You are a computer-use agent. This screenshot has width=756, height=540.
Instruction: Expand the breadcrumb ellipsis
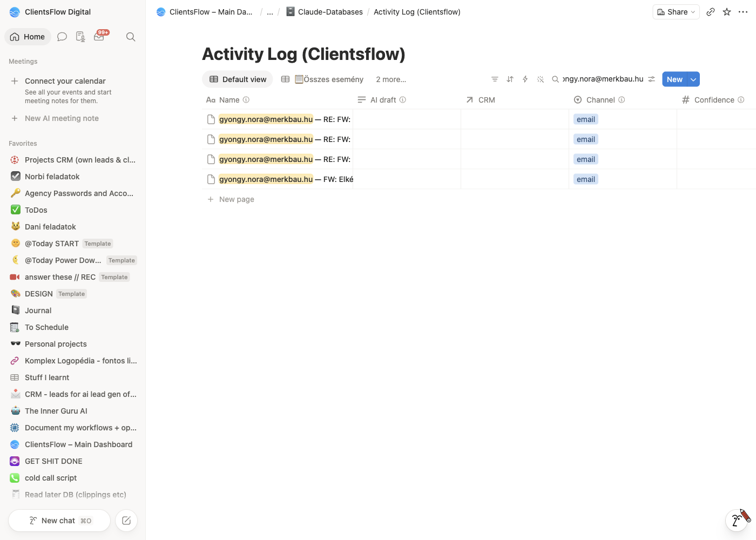coord(270,12)
